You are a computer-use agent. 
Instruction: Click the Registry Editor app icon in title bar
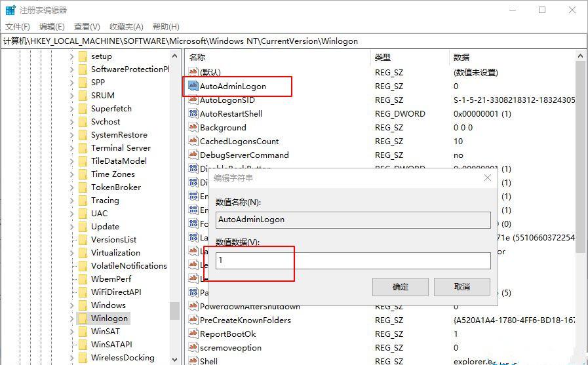(x=10, y=10)
